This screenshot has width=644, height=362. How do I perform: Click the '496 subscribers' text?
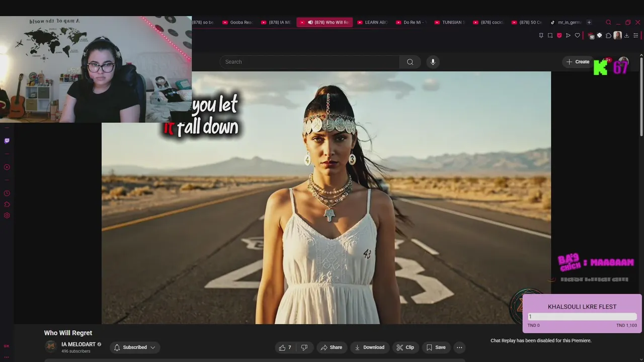pyautogui.click(x=76, y=351)
